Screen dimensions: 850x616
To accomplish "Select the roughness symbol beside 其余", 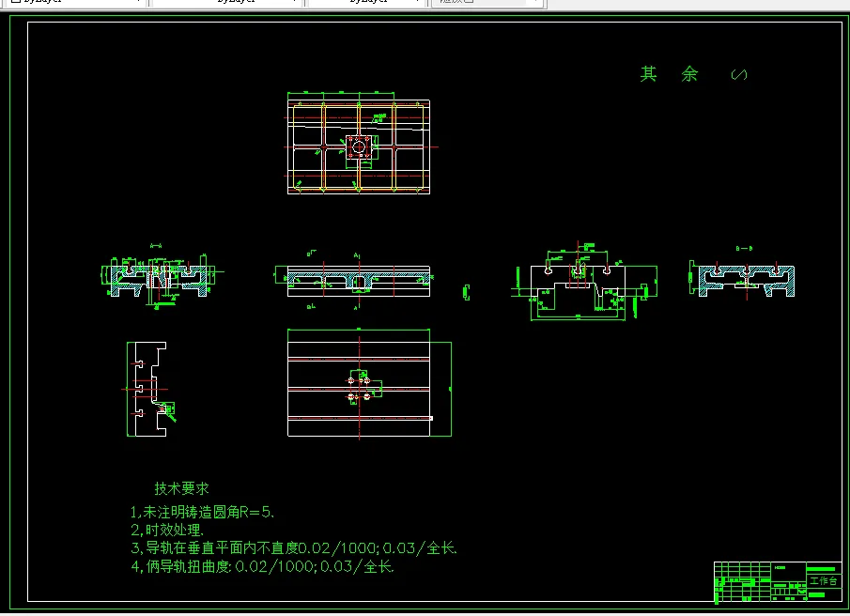I will pos(739,75).
